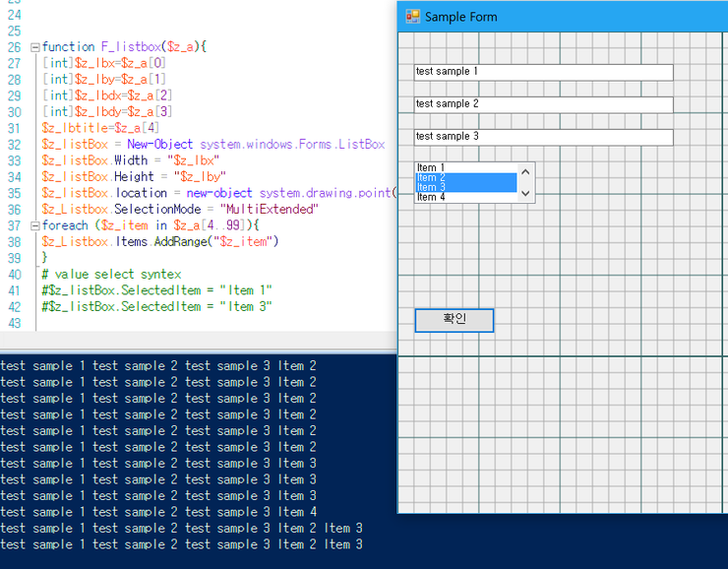Screen dimensions: 728x569
Task: Click the Sample Form window icon
Action: [x=413, y=17]
